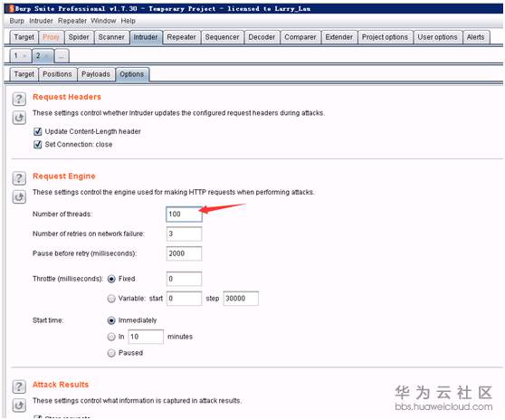505x420 pixels.
Task: Click the Fixed throttle value field
Action: tap(185, 279)
